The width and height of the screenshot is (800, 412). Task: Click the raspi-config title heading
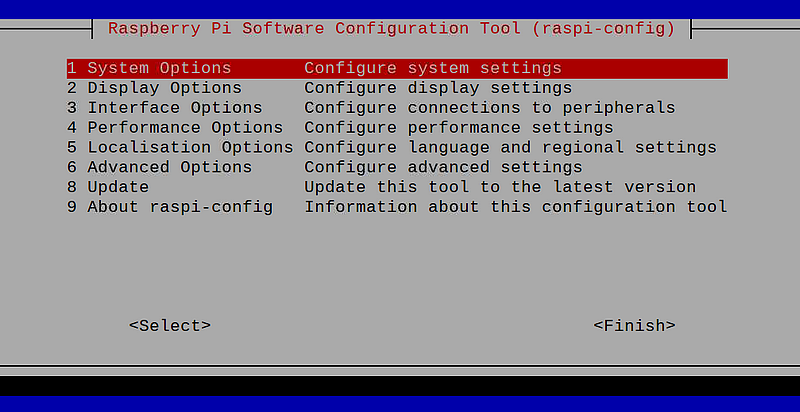pos(391,29)
